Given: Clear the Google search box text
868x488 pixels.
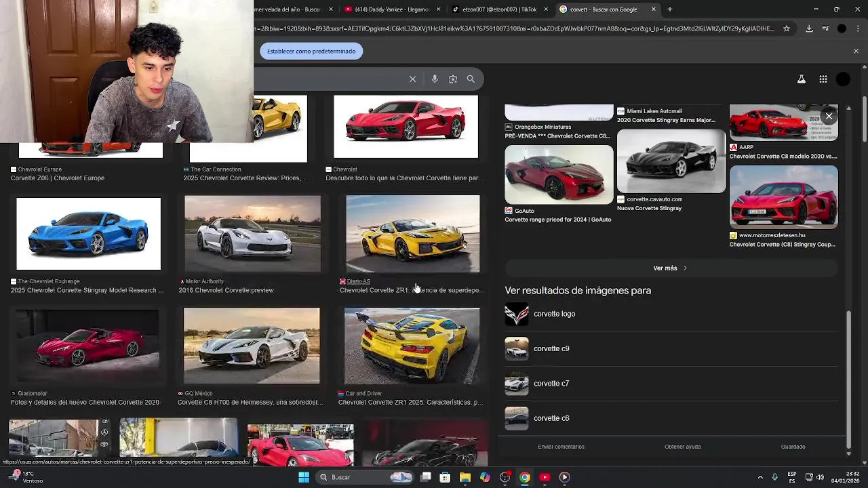Looking at the screenshot, I should [x=412, y=79].
